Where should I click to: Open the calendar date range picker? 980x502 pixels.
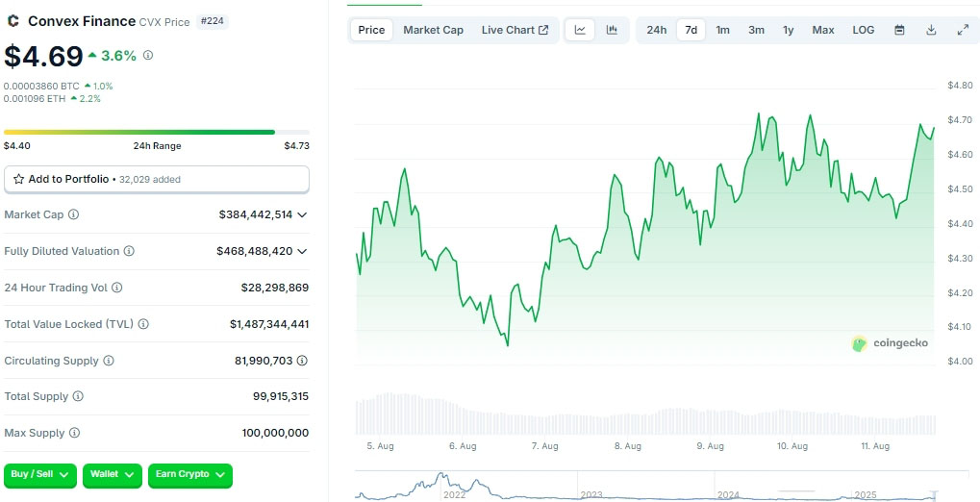coord(899,30)
